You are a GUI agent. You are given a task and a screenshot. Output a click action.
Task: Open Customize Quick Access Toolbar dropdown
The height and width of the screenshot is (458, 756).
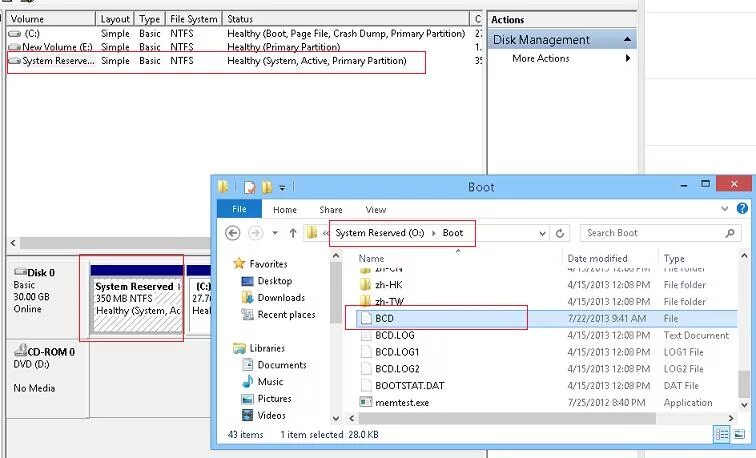pyautogui.click(x=282, y=188)
